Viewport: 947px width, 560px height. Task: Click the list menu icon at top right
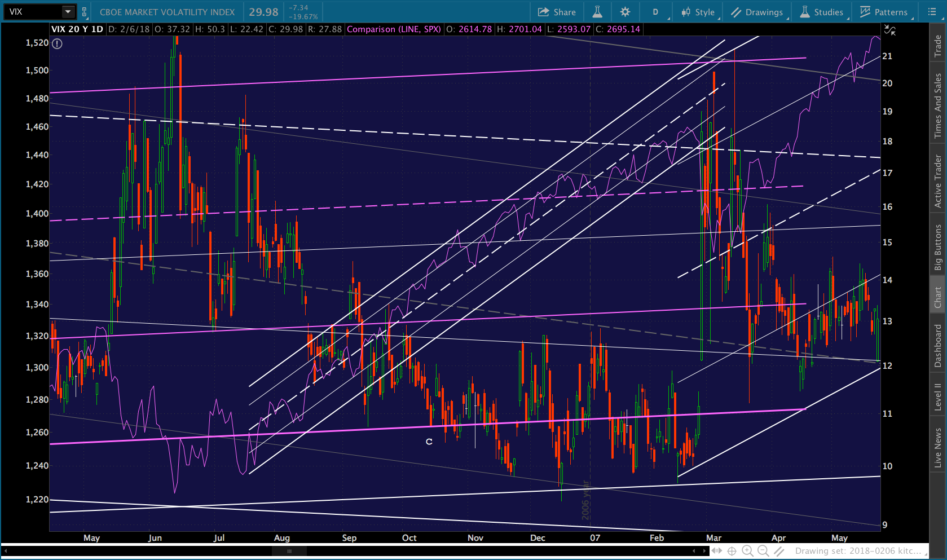(932, 12)
